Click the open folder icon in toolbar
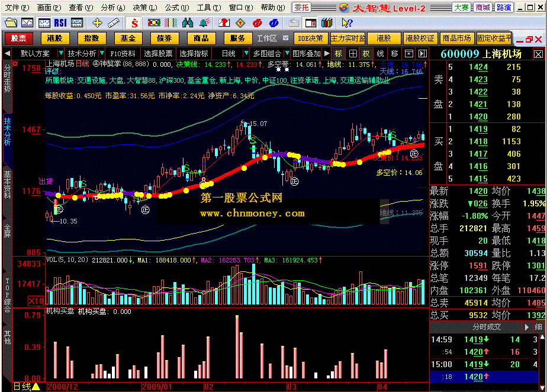547x392 pixels. (11, 23)
